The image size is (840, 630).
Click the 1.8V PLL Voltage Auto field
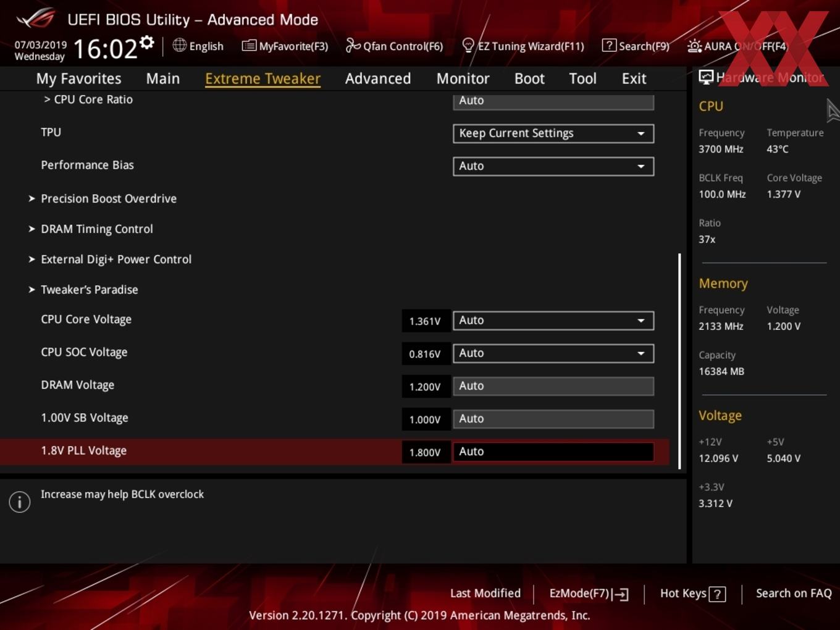(x=553, y=451)
